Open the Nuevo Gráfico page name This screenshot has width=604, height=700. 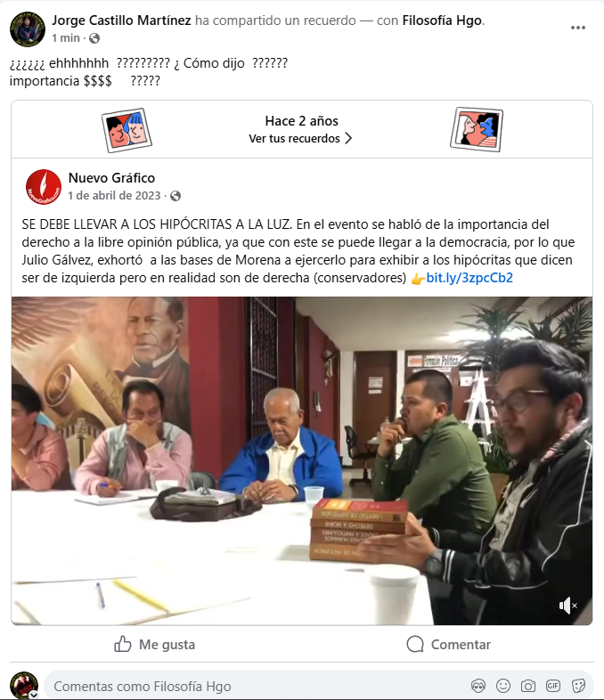[x=111, y=178]
